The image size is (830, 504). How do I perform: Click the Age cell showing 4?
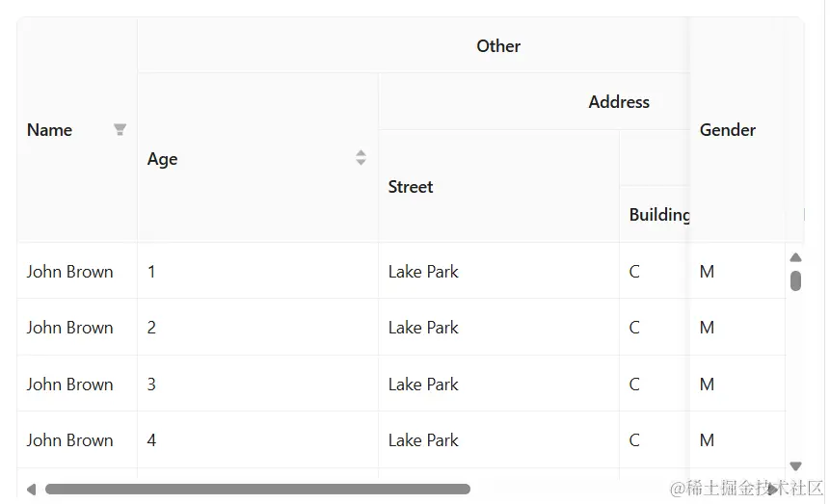click(151, 440)
